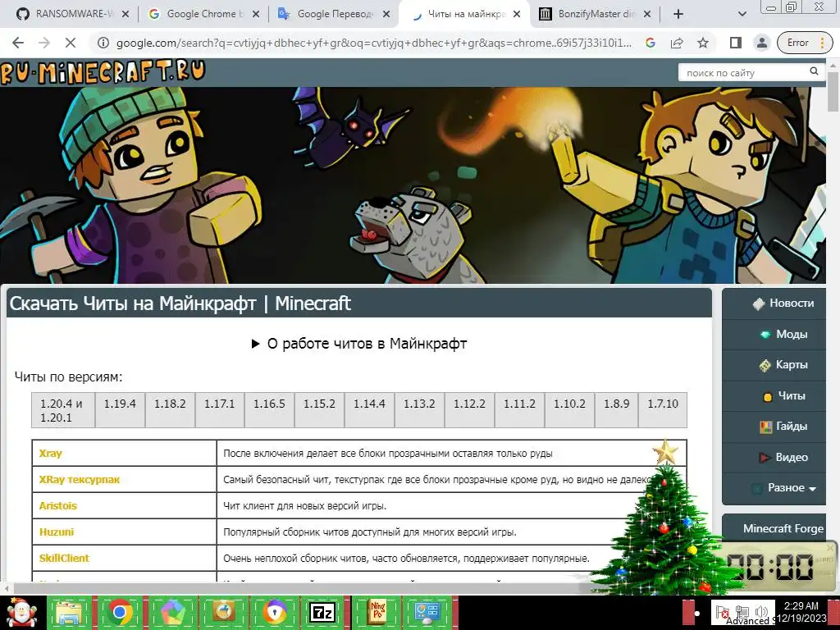The width and height of the screenshot is (840, 630).
Task: Open Видео in the sidebar menu
Action: click(774, 458)
